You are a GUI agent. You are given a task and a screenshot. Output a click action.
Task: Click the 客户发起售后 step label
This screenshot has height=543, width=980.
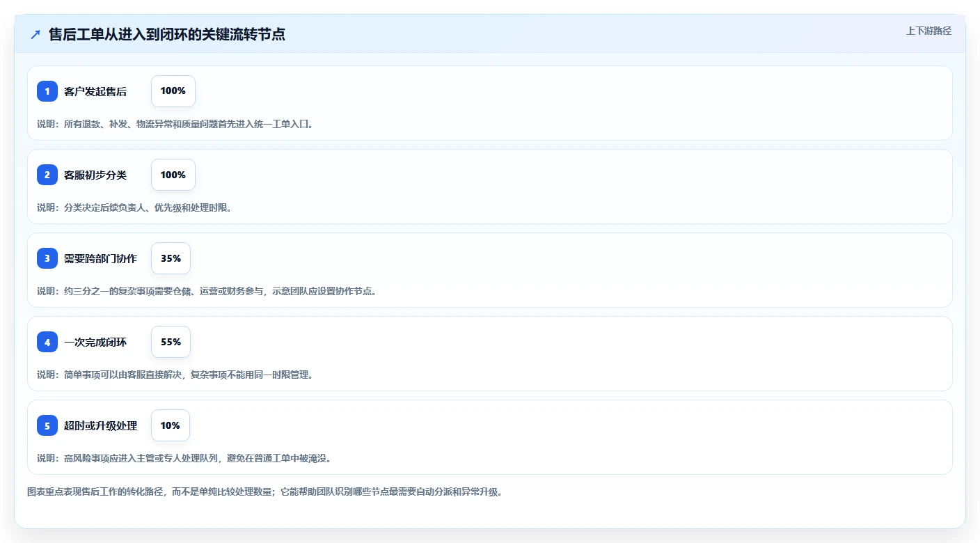pos(95,91)
